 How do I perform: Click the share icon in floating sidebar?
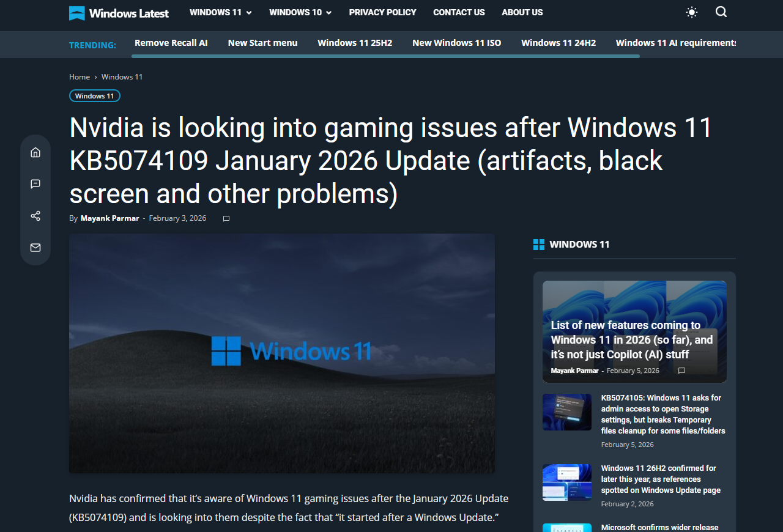click(x=35, y=216)
